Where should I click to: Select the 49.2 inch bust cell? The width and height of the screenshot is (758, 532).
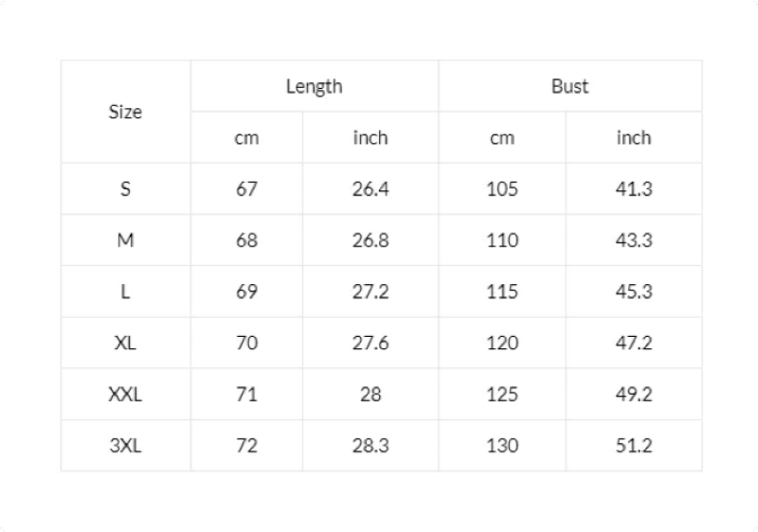[x=634, y=394]
